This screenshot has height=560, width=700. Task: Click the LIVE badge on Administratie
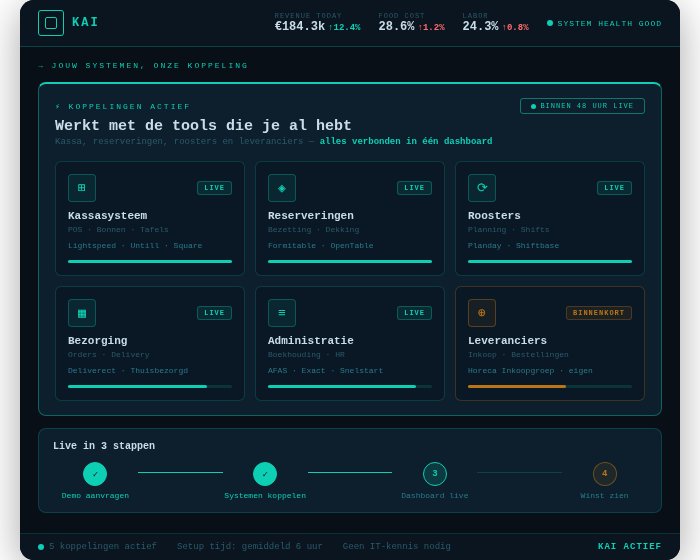click(414, 313)
